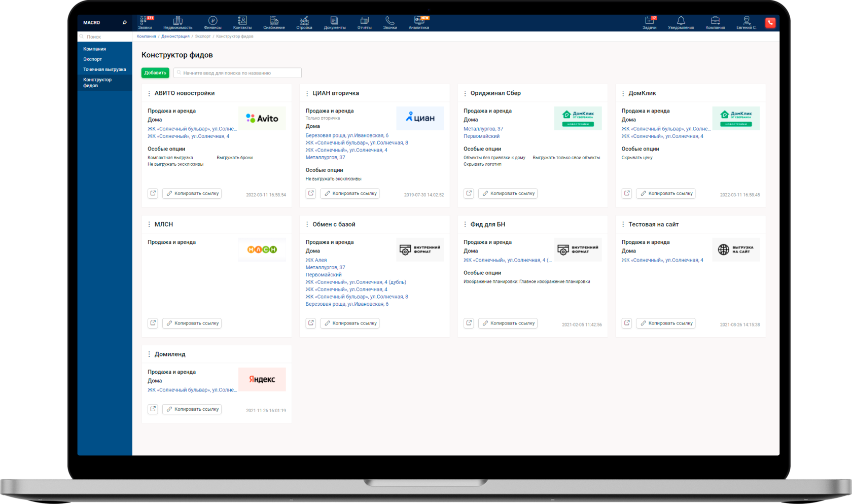Viewport: 852px width, 504px height.
Task: Open ДомКлик feed in new window
Action: tap(627, 193)
